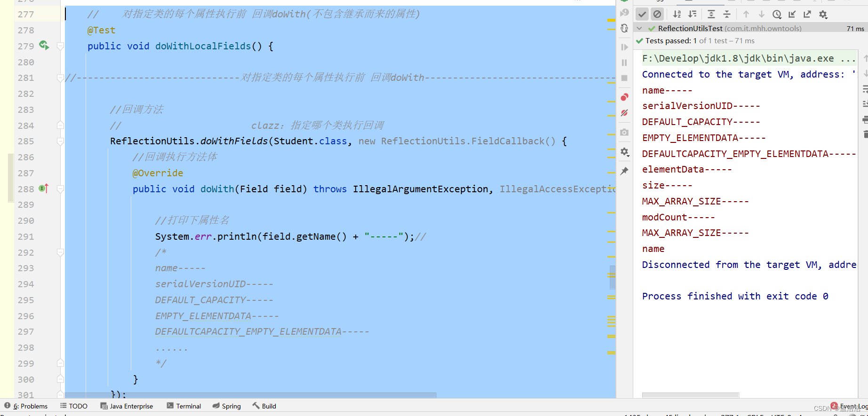Toggle soft-wrap in console

(865, 89)
